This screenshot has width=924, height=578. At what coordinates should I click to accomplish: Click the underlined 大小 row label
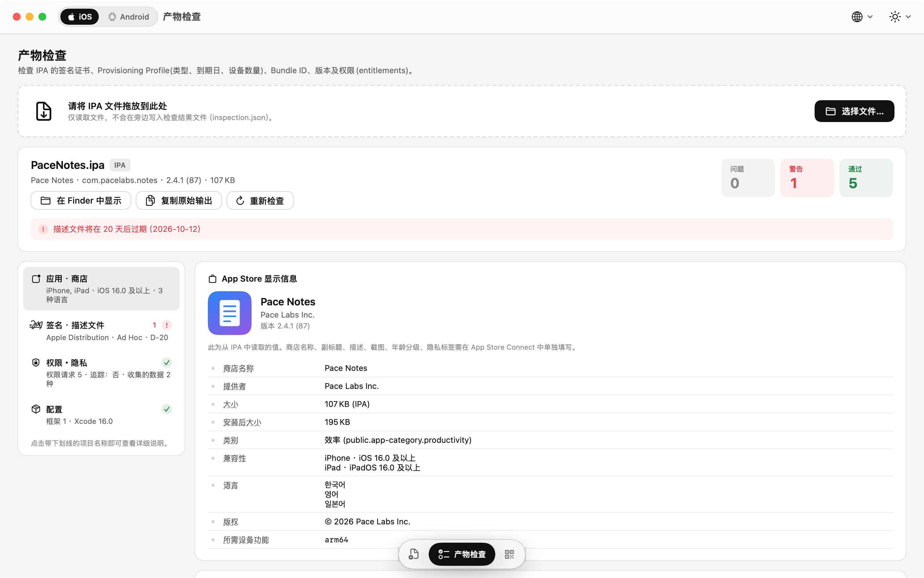click(231, 404)
